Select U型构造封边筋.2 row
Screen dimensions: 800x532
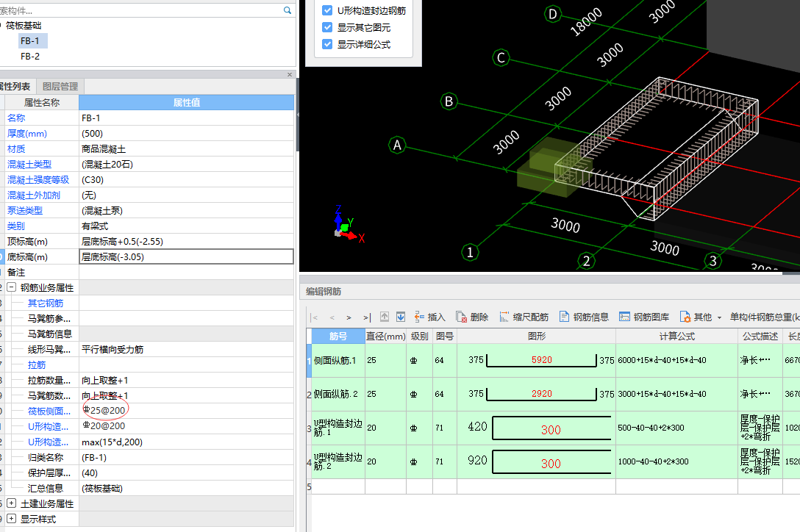coord(337,461)
